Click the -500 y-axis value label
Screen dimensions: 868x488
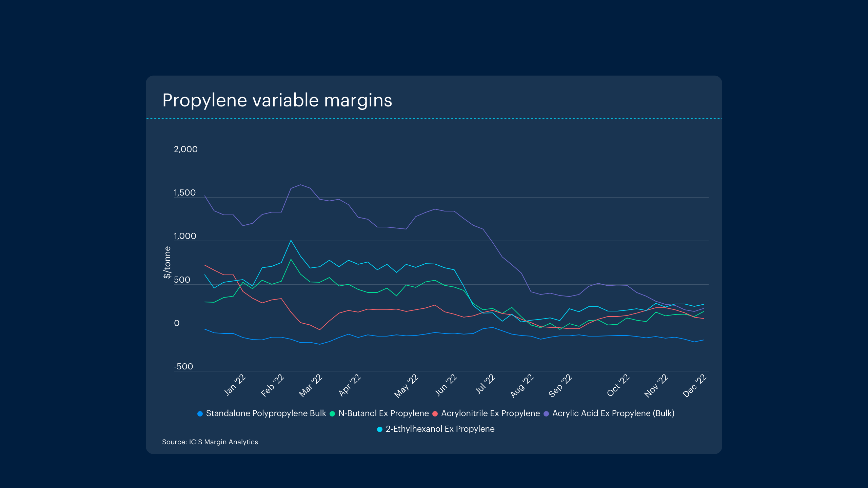pos(183,367)
